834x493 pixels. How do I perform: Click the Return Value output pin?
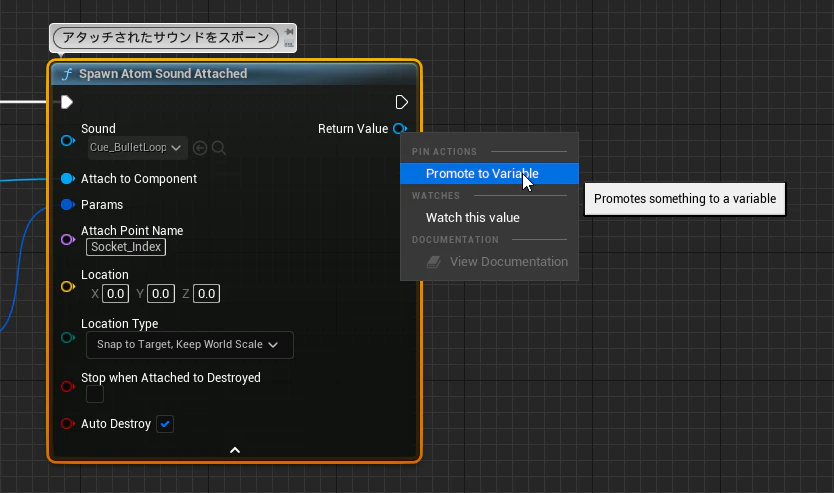pyautogui.click(x=399, y=129)
